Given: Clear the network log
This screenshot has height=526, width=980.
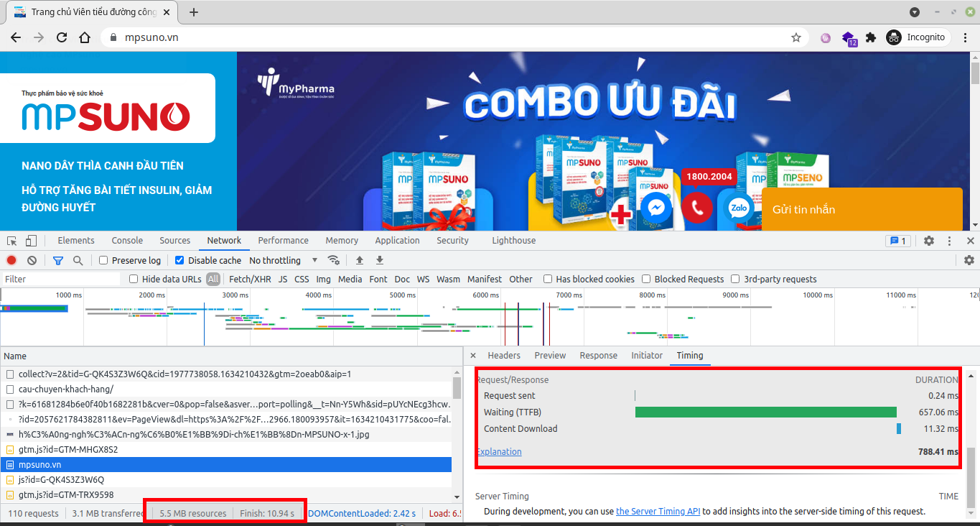Looking at the screenshot, I should tap(32, 260).
